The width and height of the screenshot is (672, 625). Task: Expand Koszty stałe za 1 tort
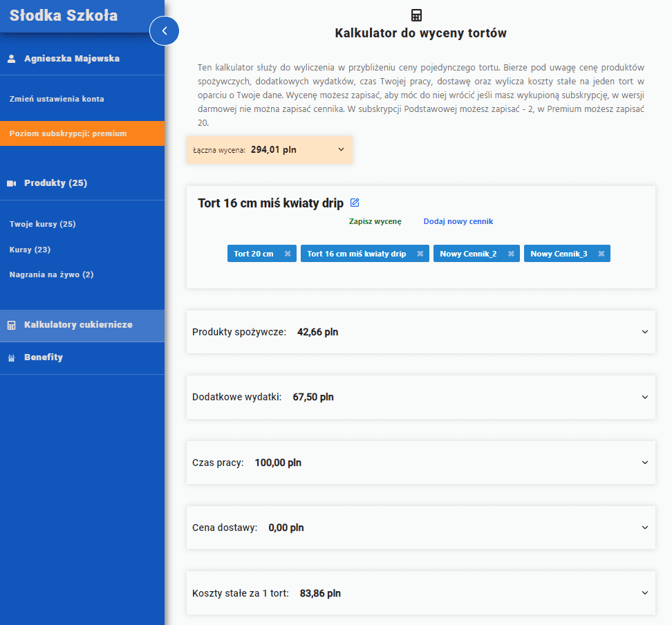coord(644,593)
